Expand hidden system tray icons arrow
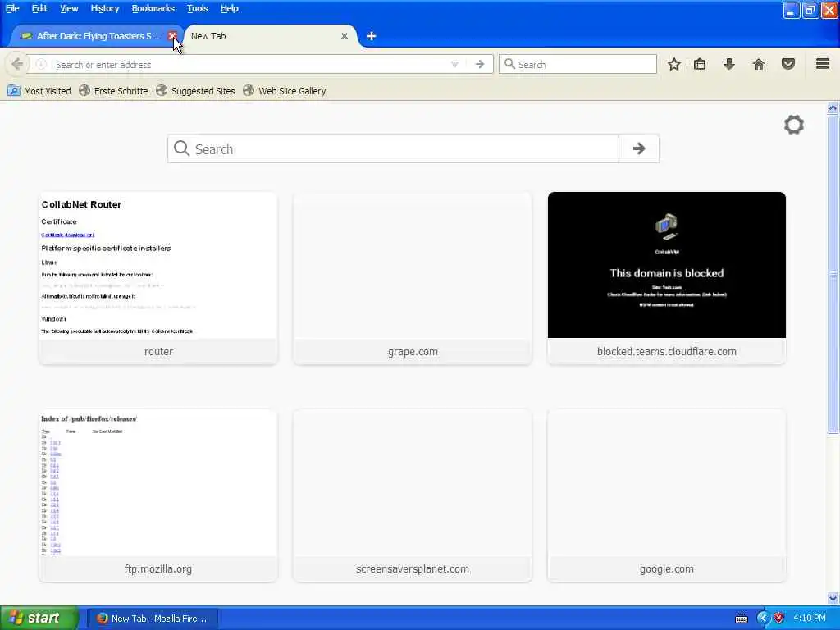 (x=763, y=619)
